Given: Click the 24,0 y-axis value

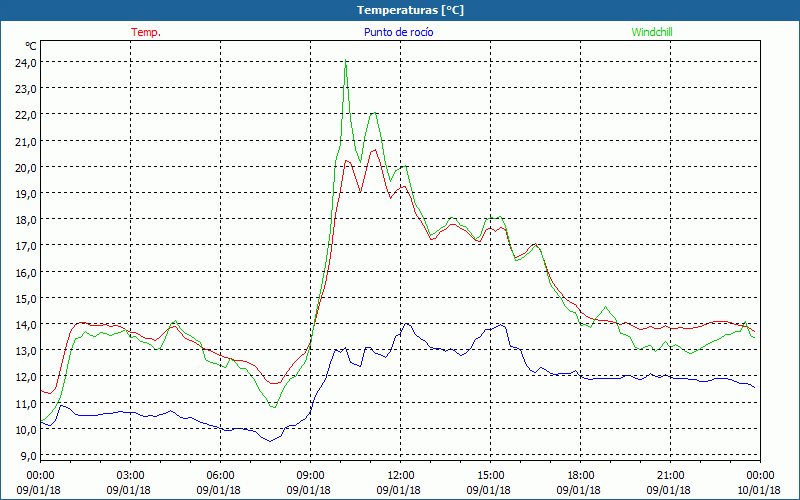Looking at the screenshot, I should point(25,63).
